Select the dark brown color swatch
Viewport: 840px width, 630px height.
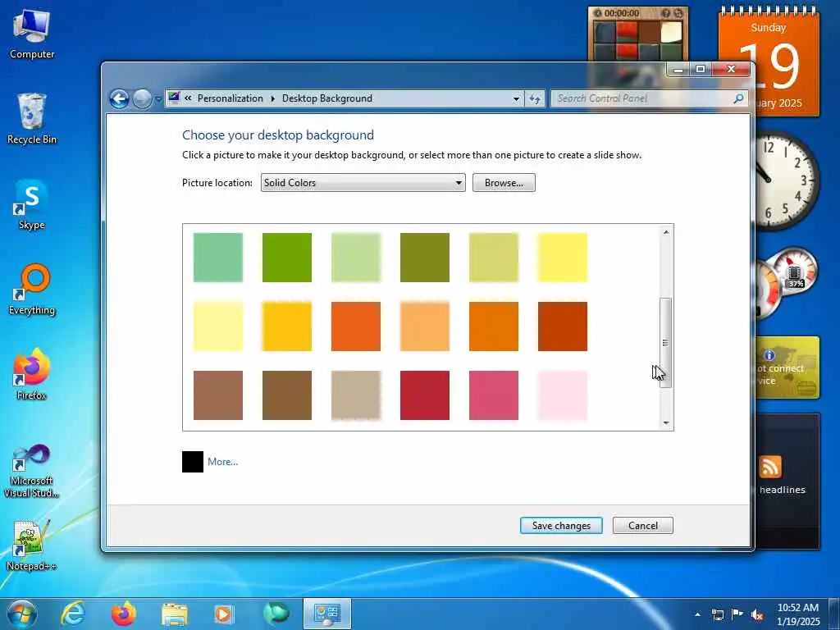(286, 395)
